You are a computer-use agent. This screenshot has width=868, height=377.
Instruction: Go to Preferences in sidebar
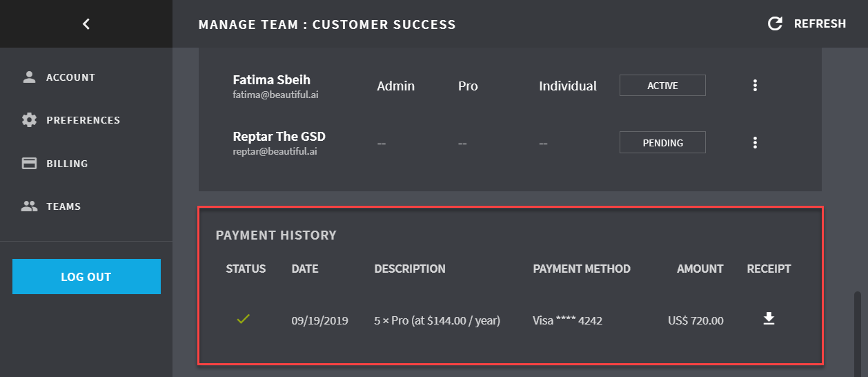click(83, 120)
